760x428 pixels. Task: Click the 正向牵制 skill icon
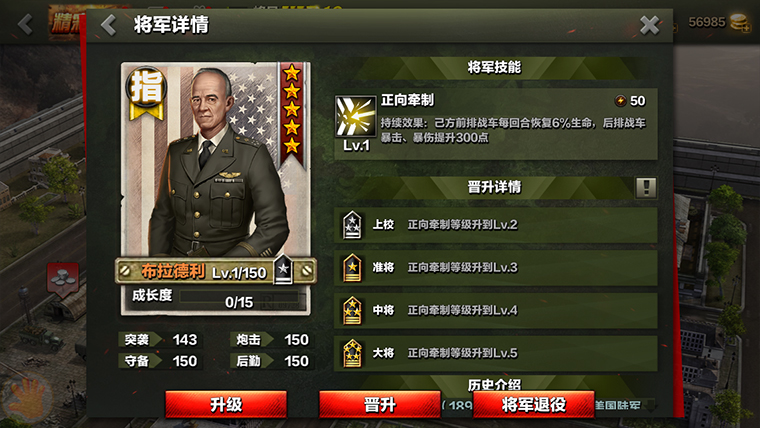click(355, 116)
